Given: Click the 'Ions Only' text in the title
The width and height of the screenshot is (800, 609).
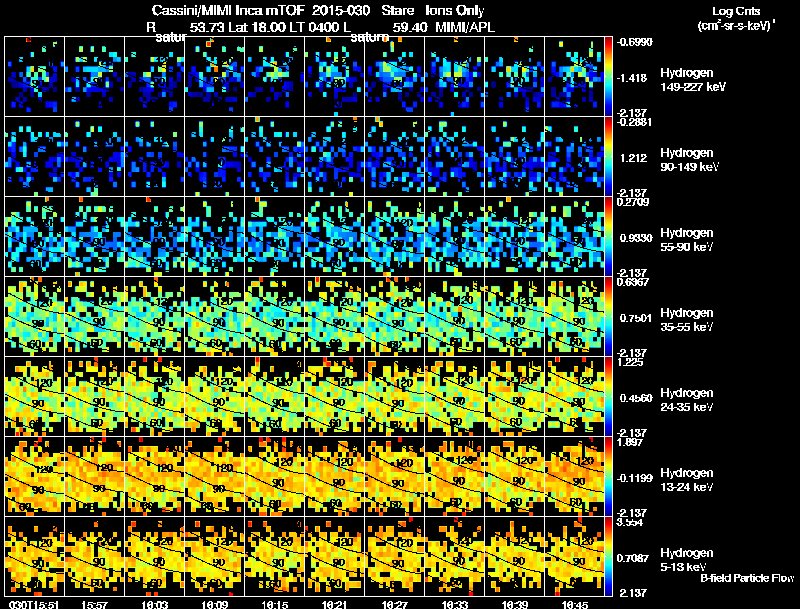Looking at the screenshot, I should pyautogui.click(x=455, y=11).
